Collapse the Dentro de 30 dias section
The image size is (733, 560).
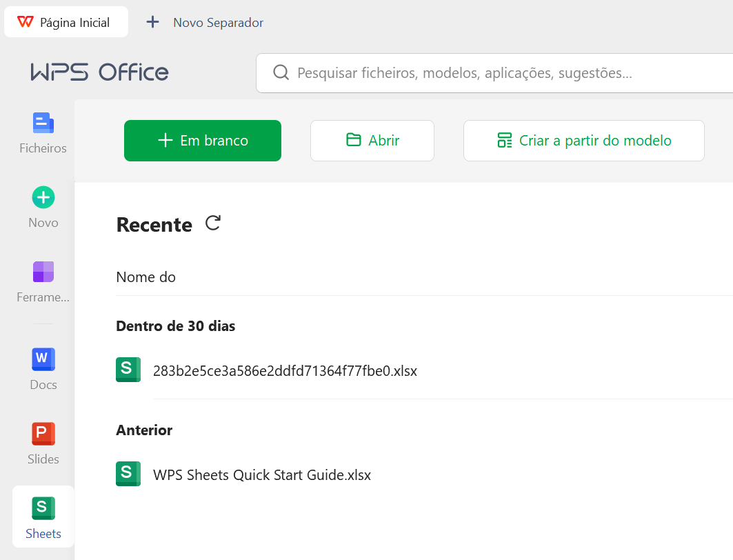174,326
